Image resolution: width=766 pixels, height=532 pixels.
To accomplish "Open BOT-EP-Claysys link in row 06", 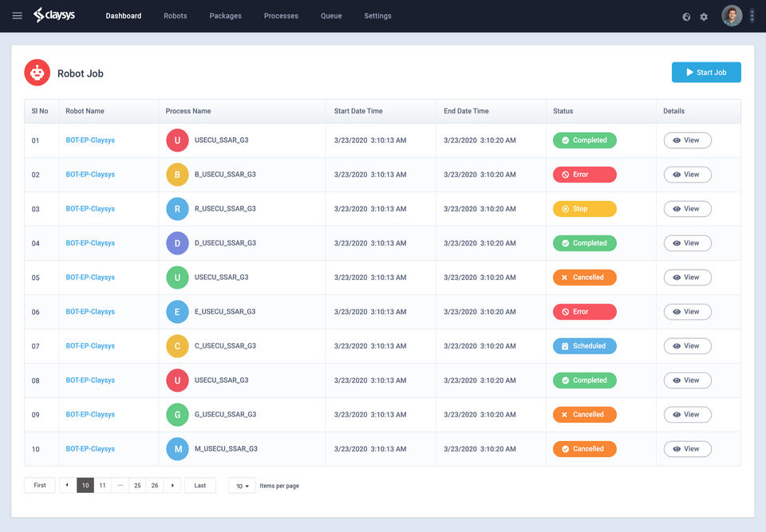I will point(90,312).
